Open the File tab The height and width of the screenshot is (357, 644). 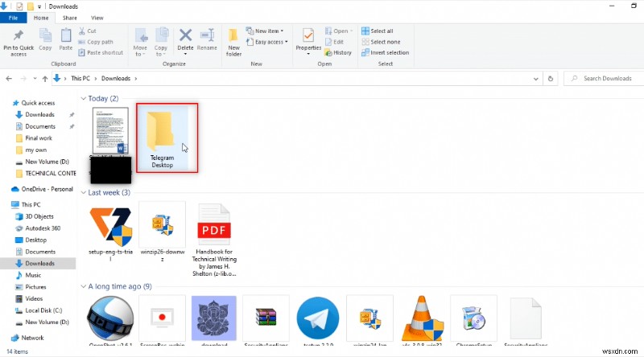click(x=13, y=18)
